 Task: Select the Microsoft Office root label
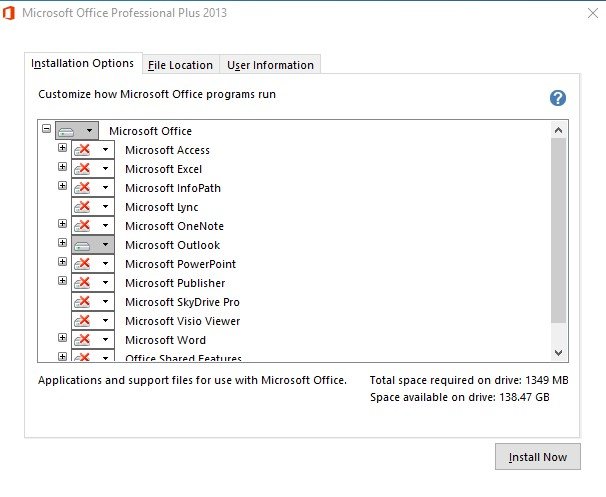[x=150, y=131]
